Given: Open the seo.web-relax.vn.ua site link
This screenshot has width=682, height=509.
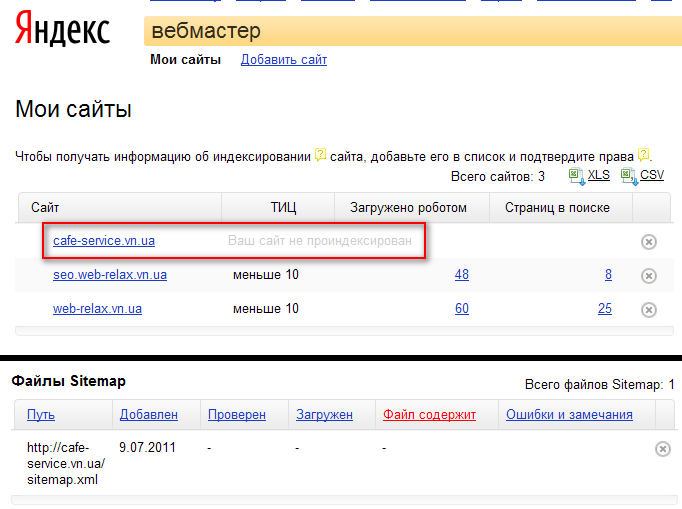Looking at the screenshot, I should point(110,275).
